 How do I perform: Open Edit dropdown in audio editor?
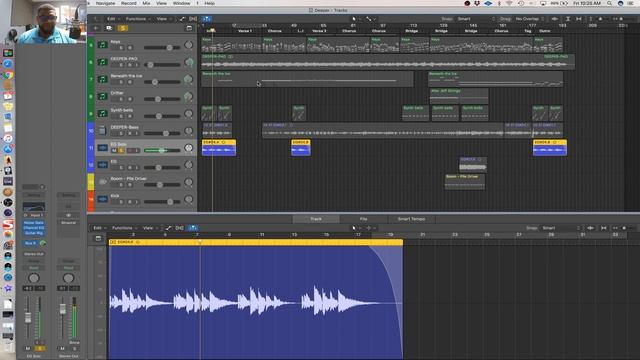(x=99, y=228)
